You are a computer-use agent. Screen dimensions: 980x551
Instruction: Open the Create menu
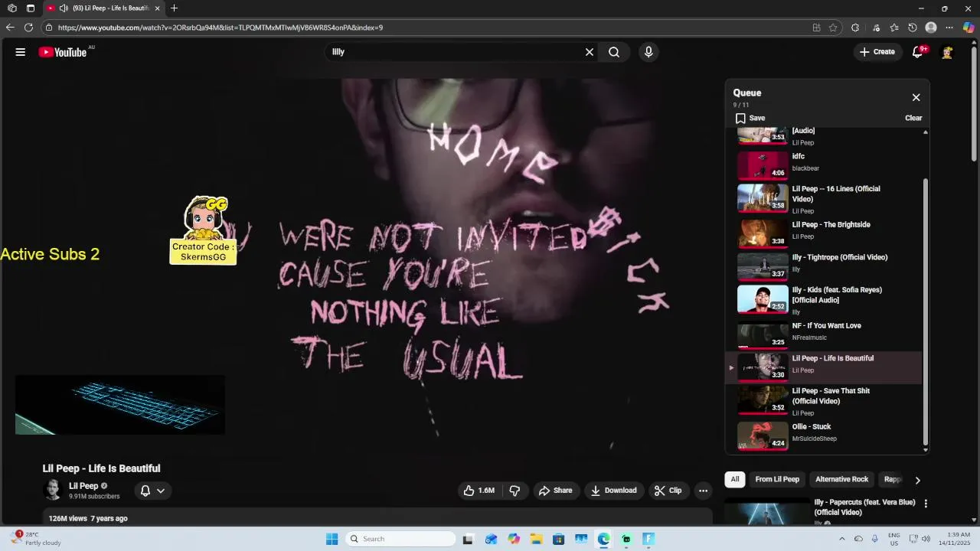coord(877,52)
